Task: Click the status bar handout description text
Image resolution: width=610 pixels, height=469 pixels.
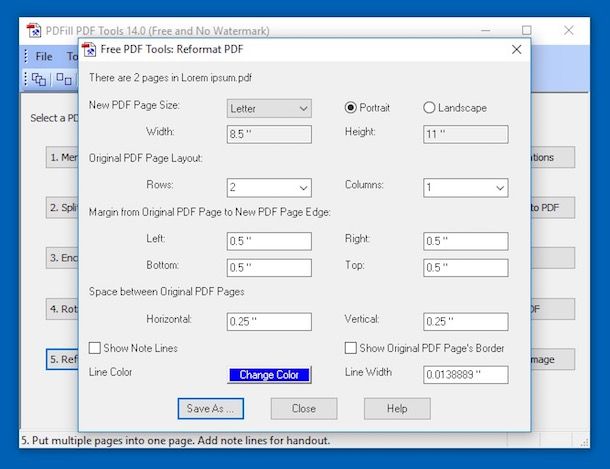Action: (x=175, y=441)
